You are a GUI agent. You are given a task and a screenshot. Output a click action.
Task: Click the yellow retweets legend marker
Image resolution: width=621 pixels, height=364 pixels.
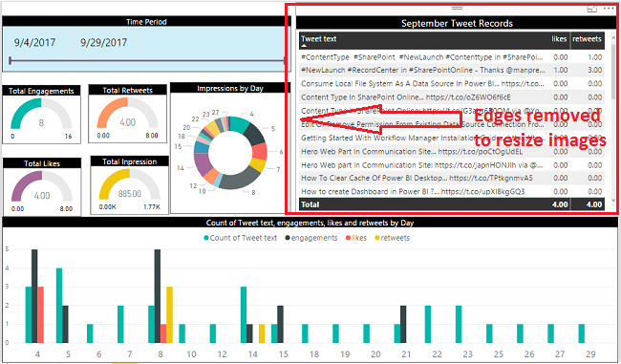(377, 238)
